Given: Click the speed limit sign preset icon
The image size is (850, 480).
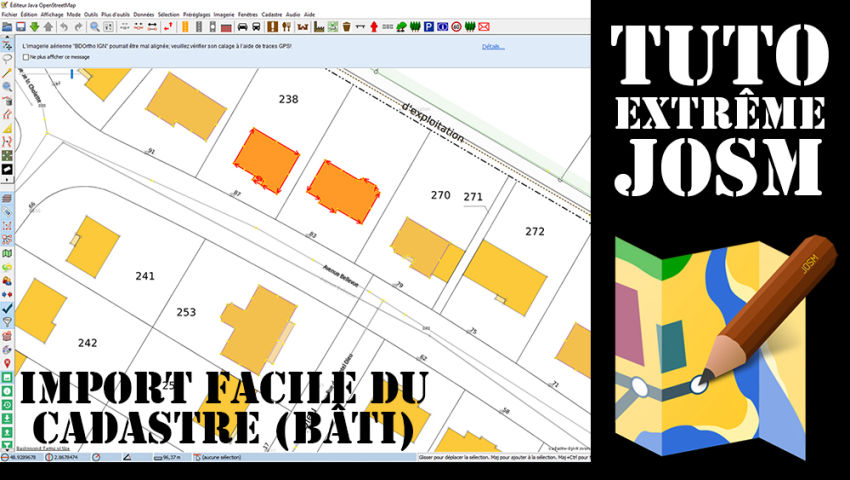Looking at the screenshot, I should 456,27.
